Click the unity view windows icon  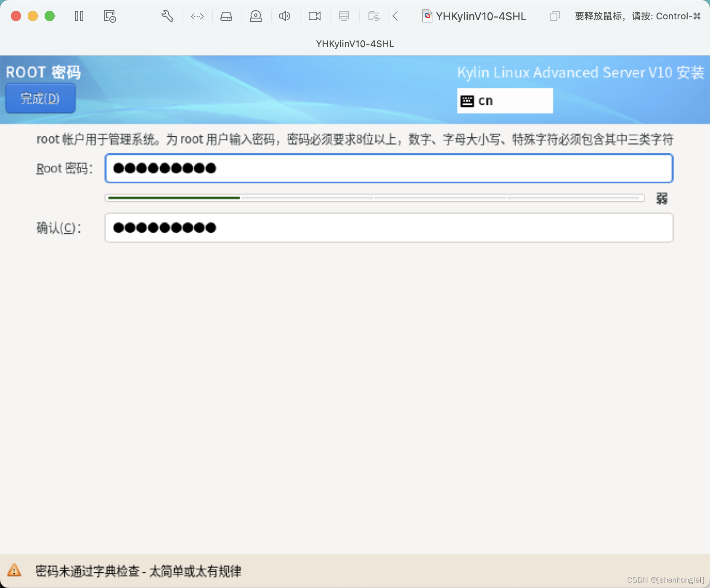[555, 16]
